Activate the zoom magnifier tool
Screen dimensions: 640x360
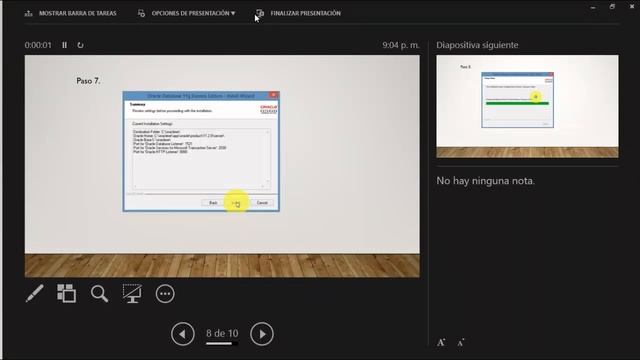coord(100,293)
